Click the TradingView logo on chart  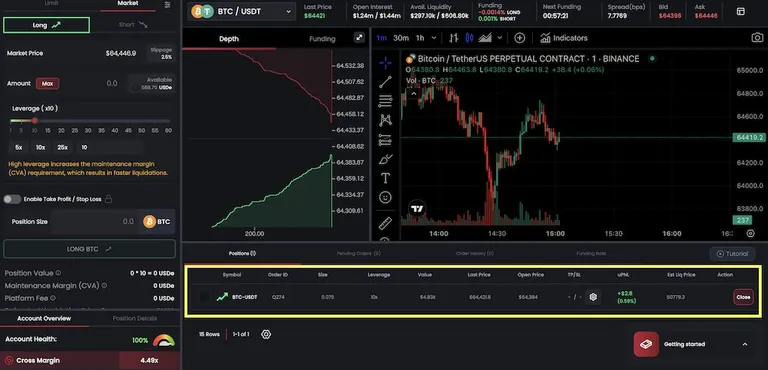point(417,209)
